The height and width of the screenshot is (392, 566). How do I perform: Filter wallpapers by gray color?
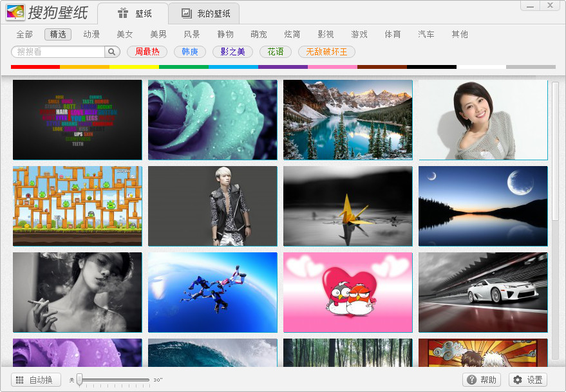point(531,67)
